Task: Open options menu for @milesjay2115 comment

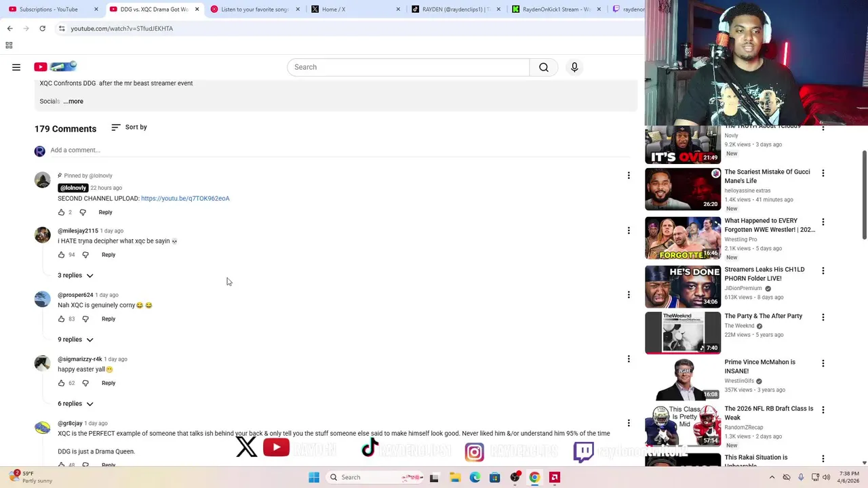Action: [x=629, y=230]
